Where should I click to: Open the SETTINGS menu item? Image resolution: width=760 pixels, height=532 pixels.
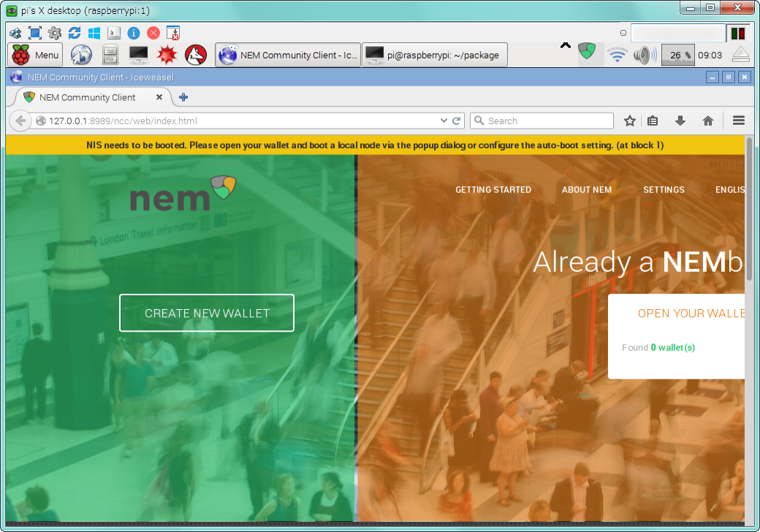tap(664, 190)
